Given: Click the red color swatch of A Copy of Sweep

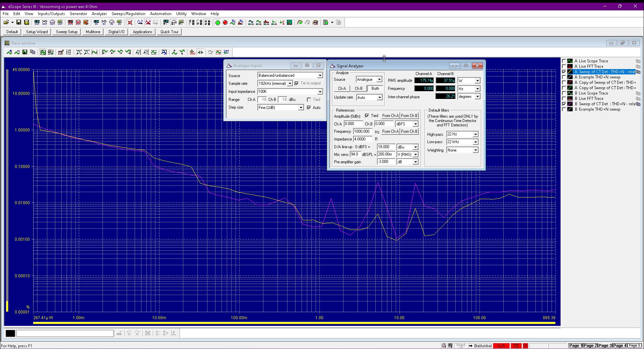Looking at the screenshot, I should click(570, 82).
